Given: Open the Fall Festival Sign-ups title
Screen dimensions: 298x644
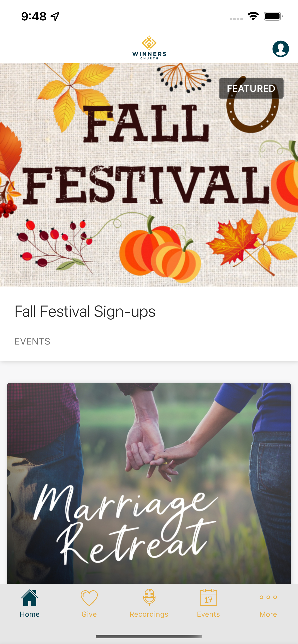Looking at the screenshot, I should [x=85, y=311].
